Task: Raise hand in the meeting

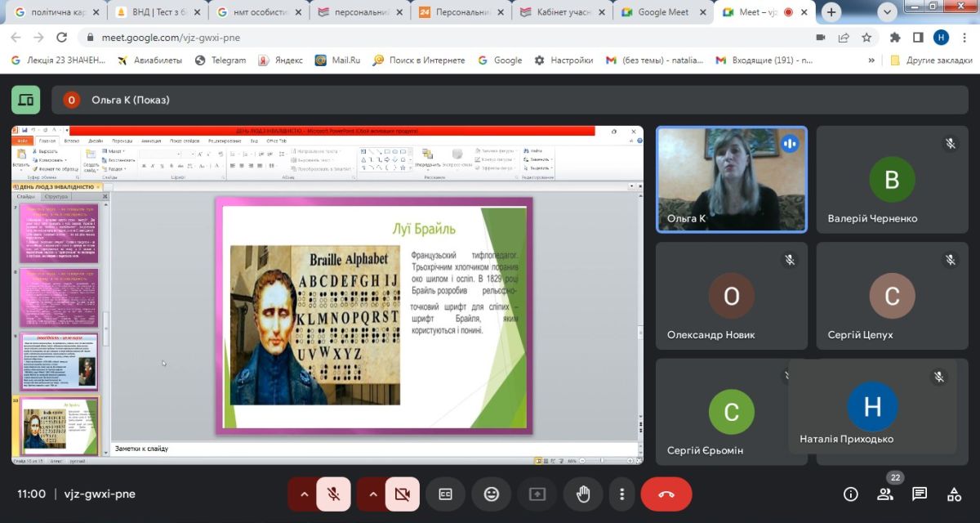Action: coord(583,494)
